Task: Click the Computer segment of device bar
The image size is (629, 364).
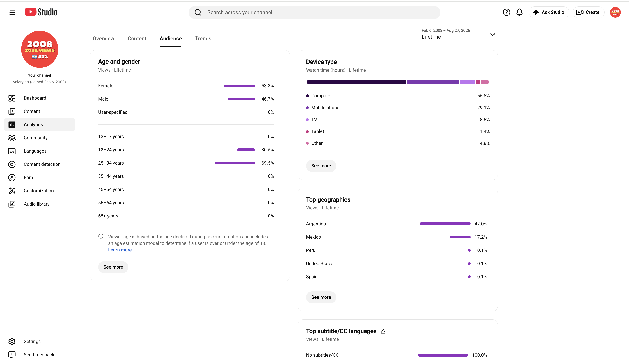Action: [356, 82]
